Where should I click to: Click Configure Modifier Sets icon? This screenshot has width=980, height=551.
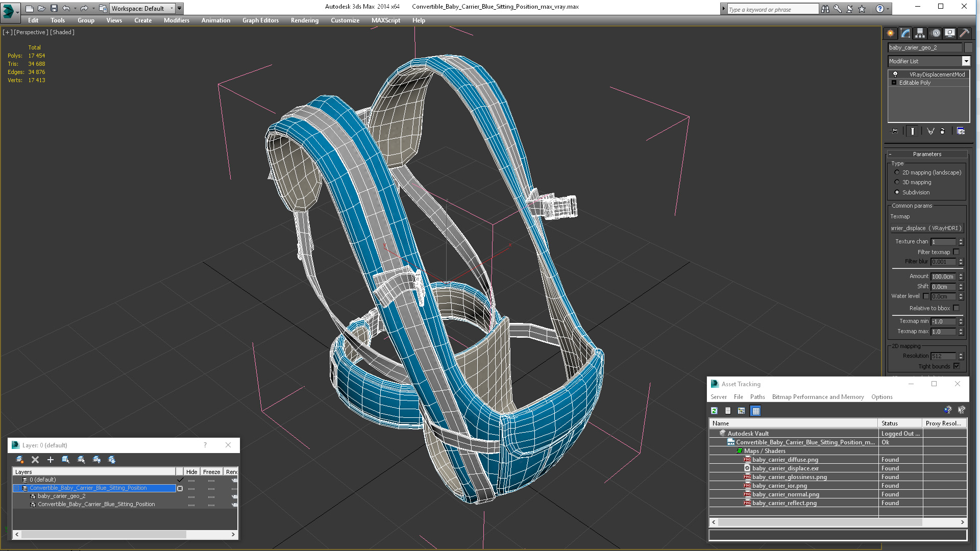coord(961,131)
